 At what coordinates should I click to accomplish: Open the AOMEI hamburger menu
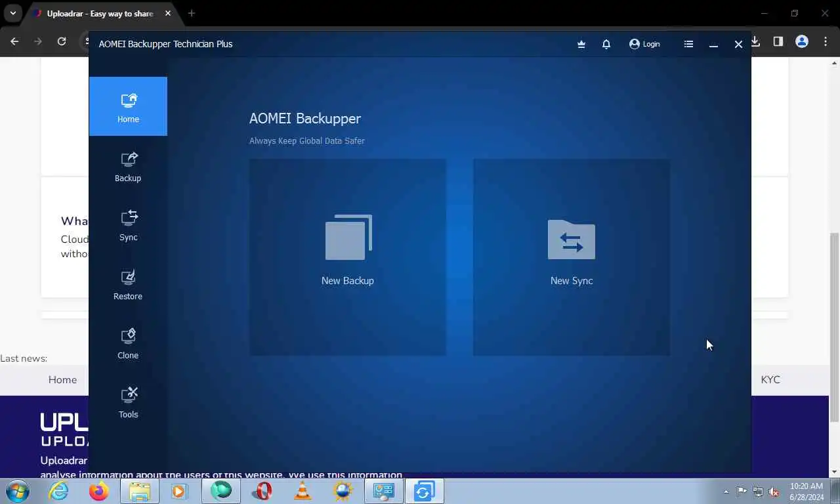pyautogui.click(x=688, y=44)
